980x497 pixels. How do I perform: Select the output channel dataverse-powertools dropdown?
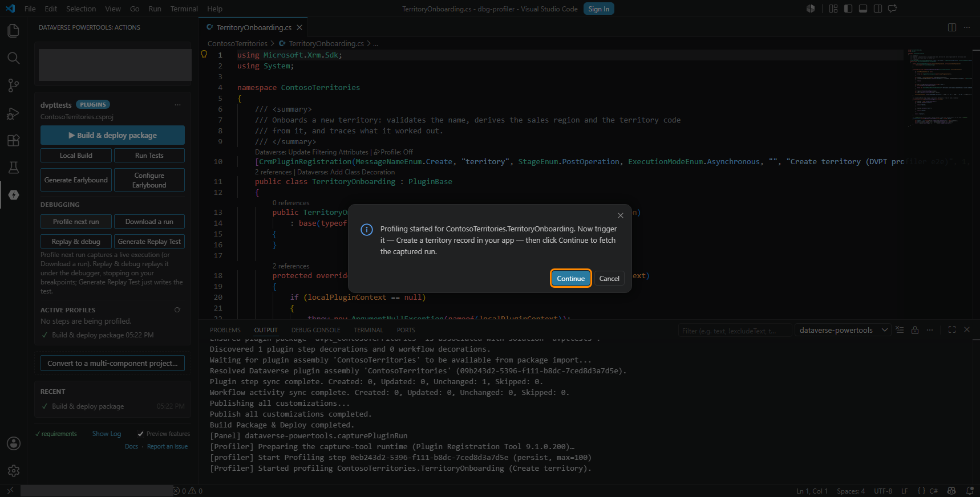tap(843, 330)
